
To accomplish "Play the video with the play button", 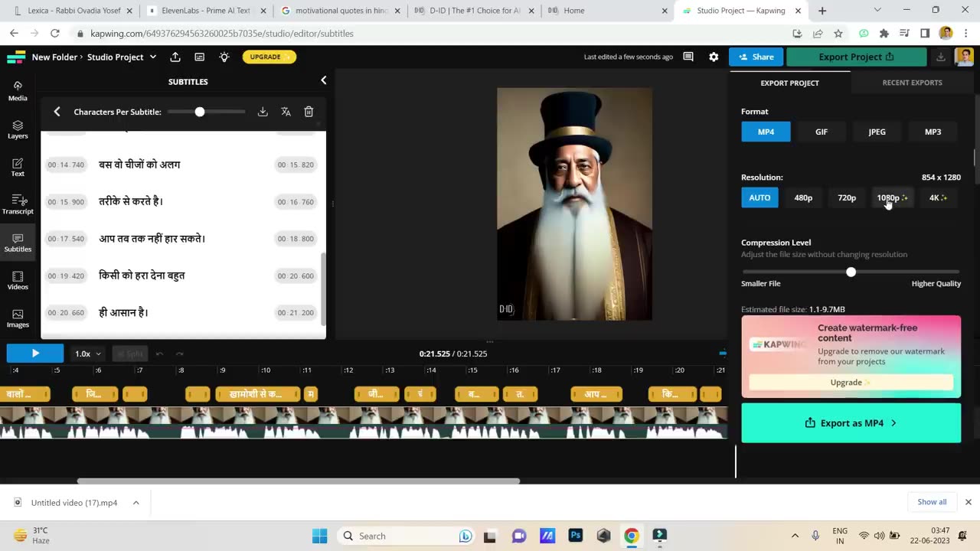I will pos(35,354).
